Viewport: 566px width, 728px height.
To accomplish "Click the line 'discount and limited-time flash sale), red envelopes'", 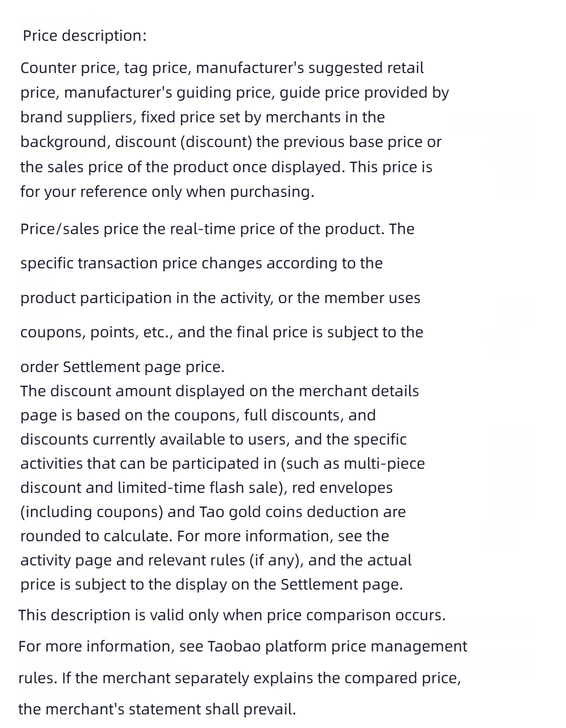I will (x=206, y=488).
